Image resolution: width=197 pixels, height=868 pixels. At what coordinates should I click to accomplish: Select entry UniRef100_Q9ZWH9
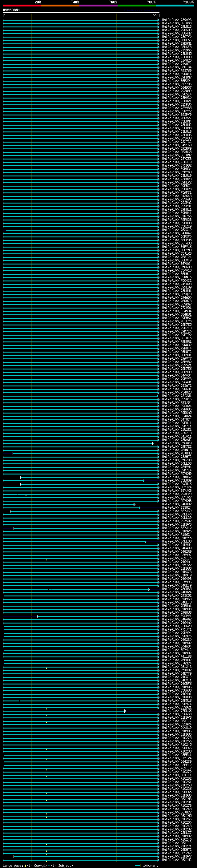pos(177,91)
